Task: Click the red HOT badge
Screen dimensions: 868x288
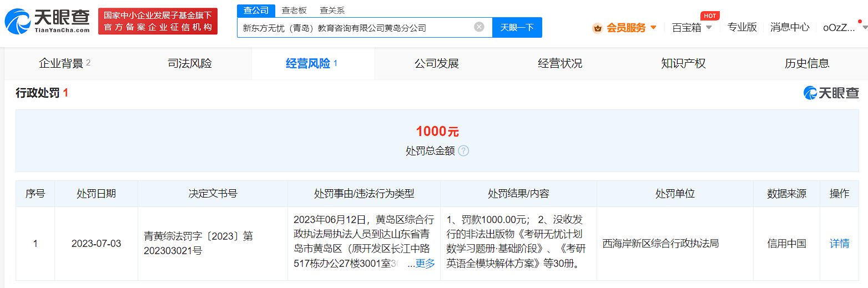Action: click(710, 16)
